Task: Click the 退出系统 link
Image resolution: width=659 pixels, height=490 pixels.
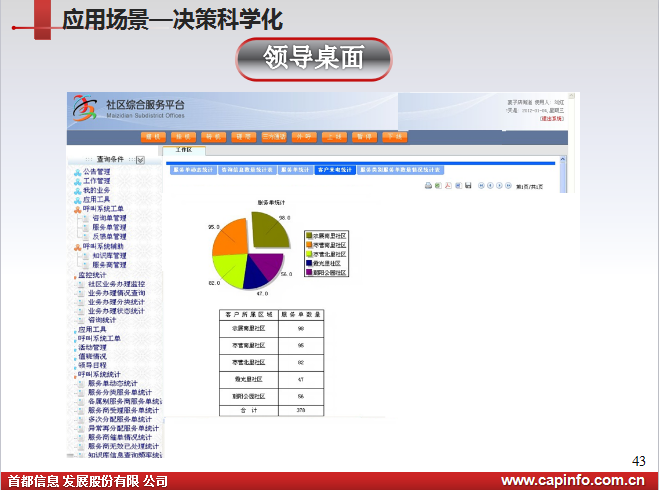Action: 551,118
